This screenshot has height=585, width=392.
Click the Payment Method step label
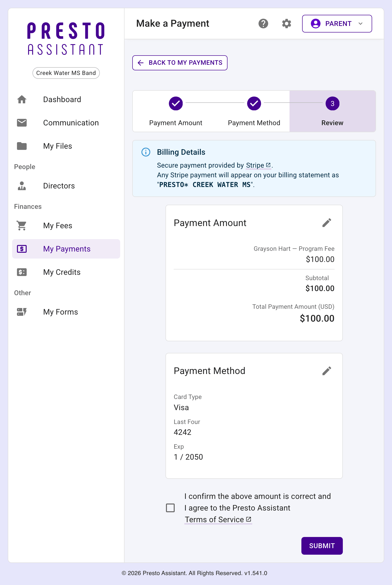[x=254, y=123]
